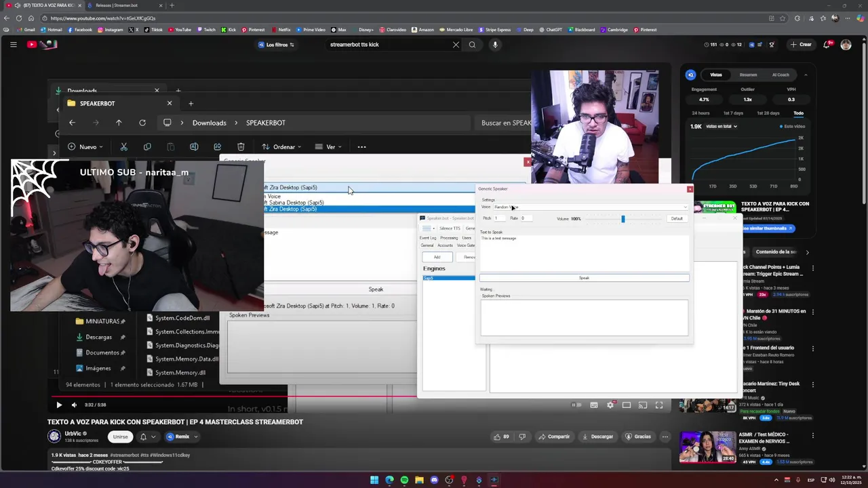Select the Contenido de la serie chip

coord(775,251)
